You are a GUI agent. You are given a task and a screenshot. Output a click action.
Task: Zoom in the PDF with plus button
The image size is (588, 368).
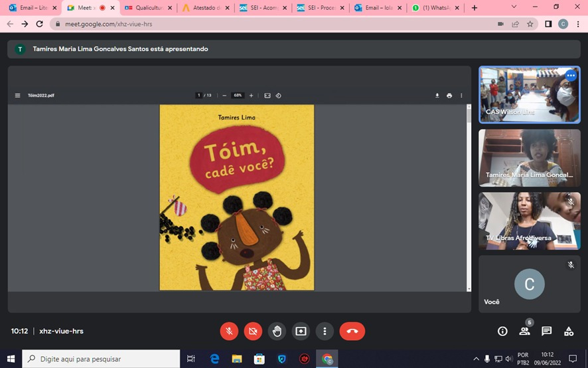click(x=252, y=96)
